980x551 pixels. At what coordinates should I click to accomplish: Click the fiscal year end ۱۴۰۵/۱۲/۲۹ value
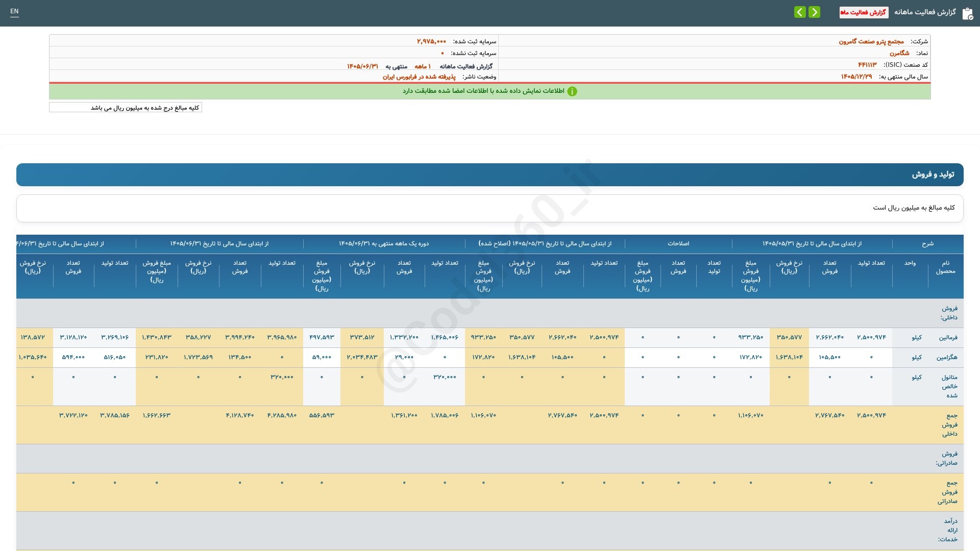coord(856,77)
